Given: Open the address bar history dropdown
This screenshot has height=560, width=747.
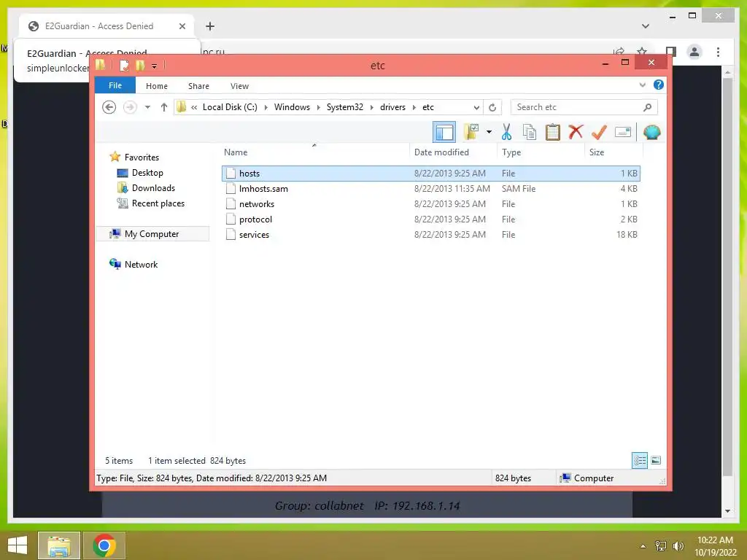Looking at the screenshot, I should [476, 108].
